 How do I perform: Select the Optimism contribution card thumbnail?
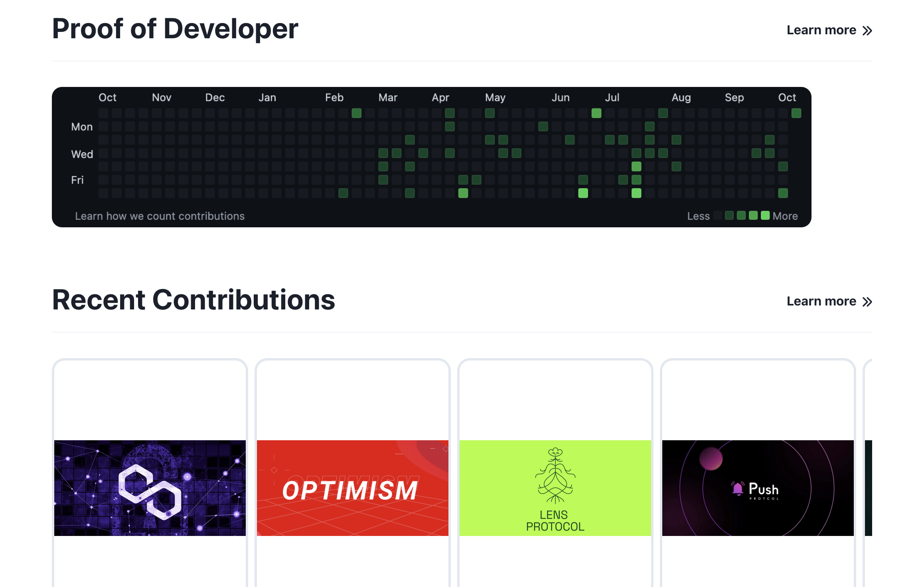pyautogui.click(x=352, y=487)
